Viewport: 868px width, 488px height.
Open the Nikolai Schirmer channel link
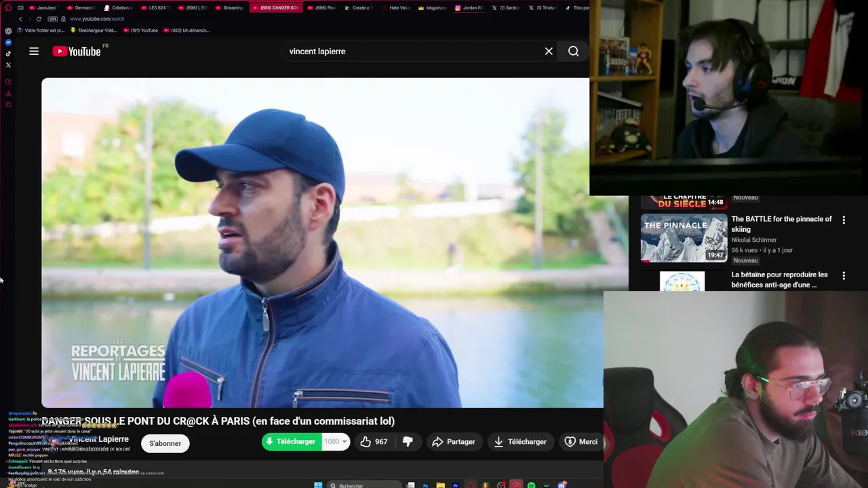(754, 240)
